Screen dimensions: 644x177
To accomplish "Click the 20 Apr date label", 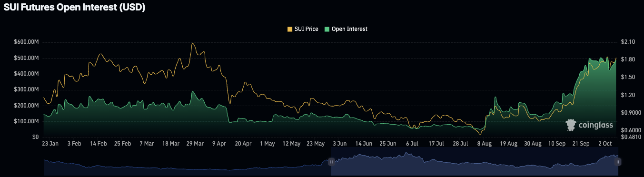I will click(x=243, y=143).
